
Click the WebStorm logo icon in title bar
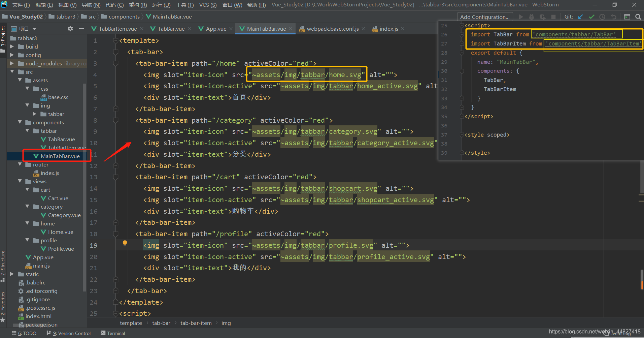4,5
